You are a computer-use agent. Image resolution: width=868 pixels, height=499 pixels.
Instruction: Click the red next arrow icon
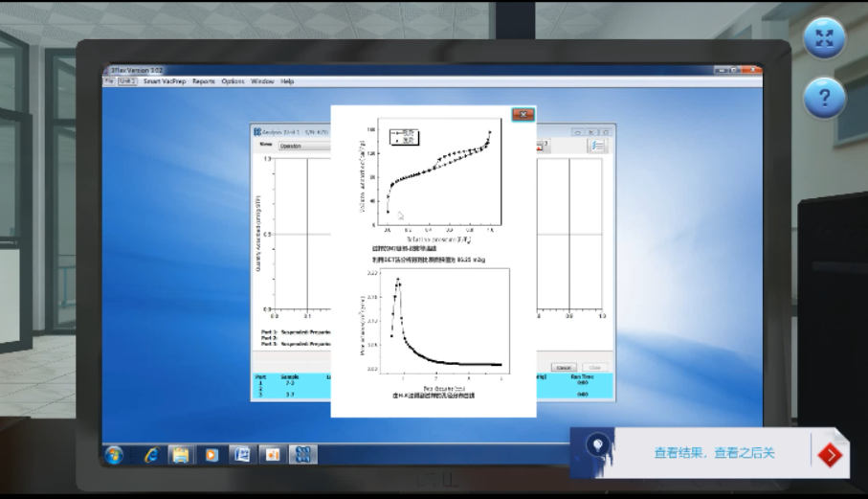point(830,454)
